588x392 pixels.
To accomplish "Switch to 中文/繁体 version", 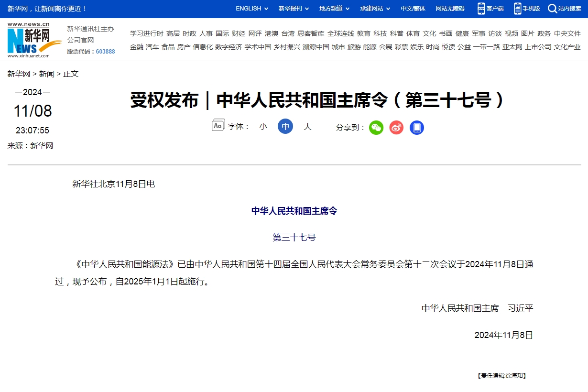I will (x=413, y=9).
